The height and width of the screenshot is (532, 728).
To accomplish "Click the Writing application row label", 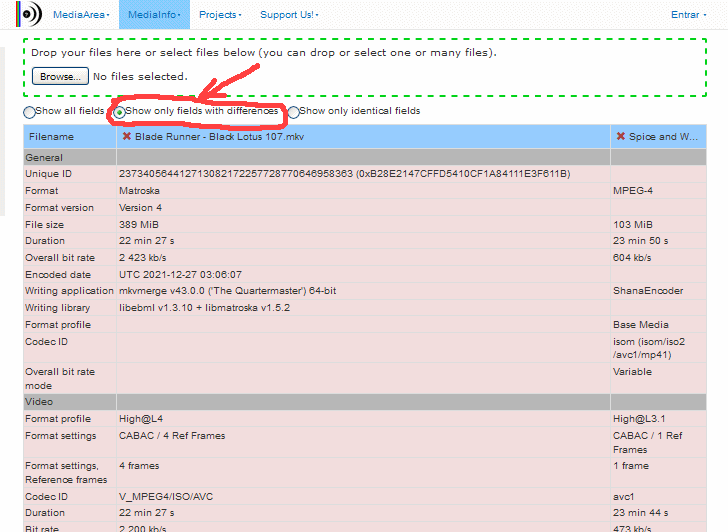I will (69, 291).
